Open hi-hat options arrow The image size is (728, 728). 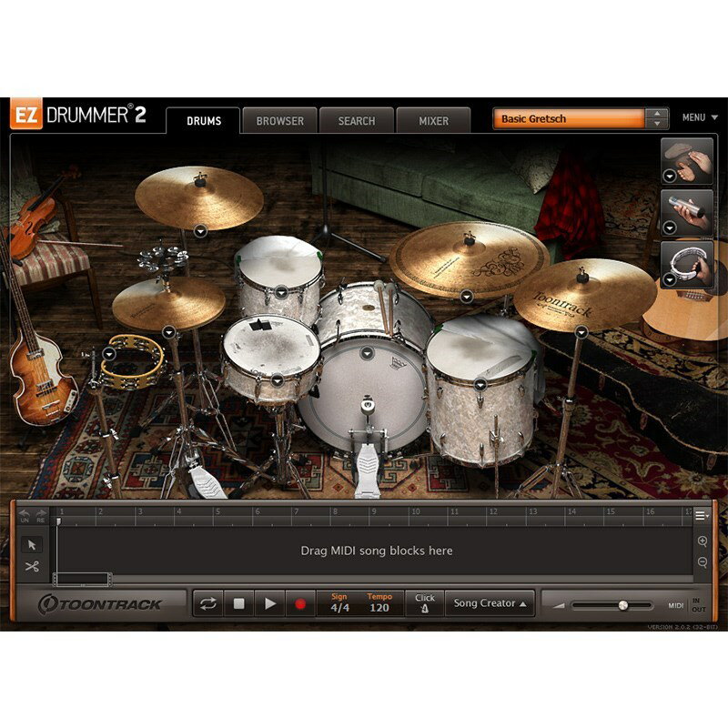(x=169, y=332)
